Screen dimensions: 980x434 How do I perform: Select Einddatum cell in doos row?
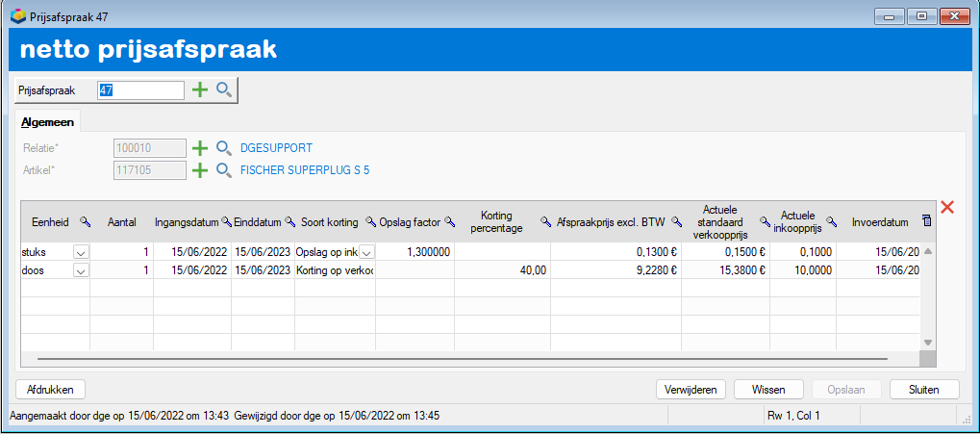[264, 270]
